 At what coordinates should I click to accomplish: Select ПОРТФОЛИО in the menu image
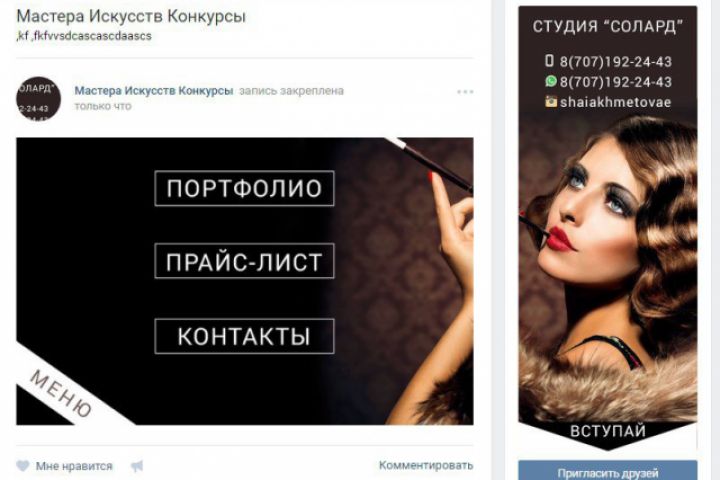pos(244,188)
